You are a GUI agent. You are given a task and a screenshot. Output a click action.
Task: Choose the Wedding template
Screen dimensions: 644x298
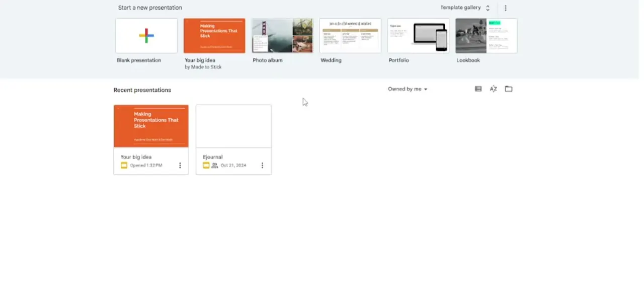coord(350,36)
